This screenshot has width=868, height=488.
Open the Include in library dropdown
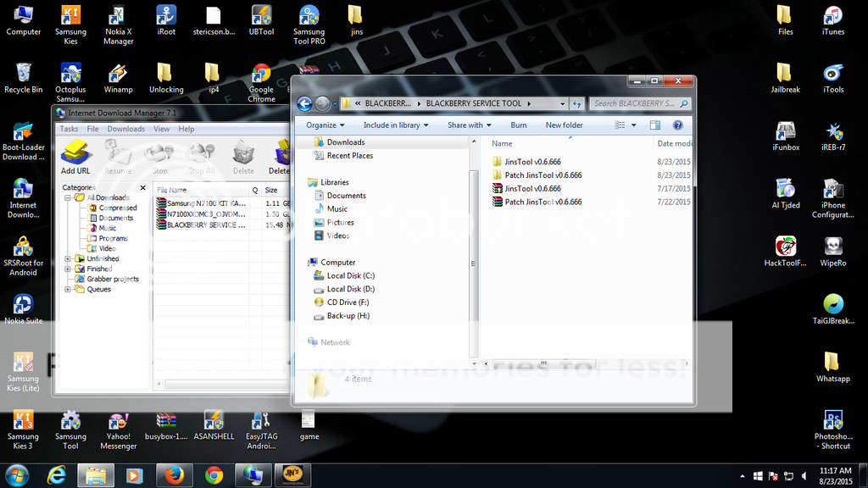[396, 125]
